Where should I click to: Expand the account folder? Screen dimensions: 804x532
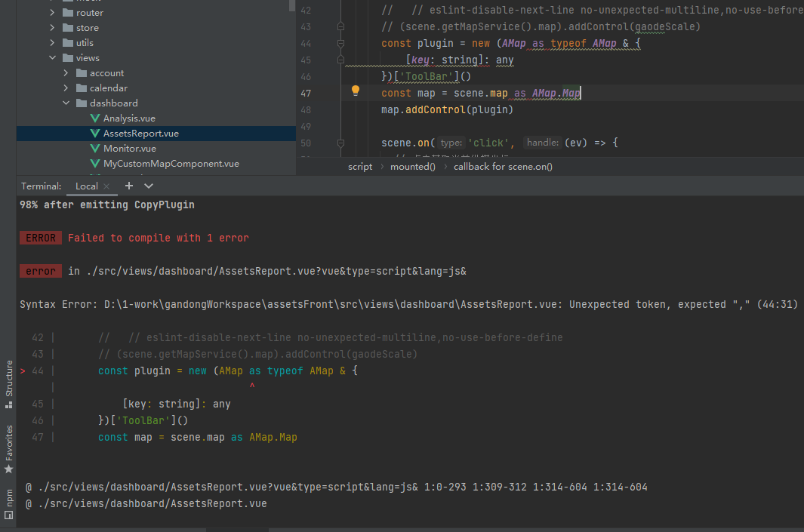tap(66, 72)
